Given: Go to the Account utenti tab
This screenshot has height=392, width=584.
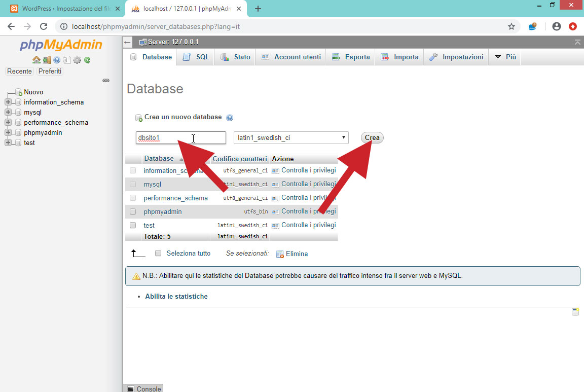Looking at the screenshot, I should point(291,57).
